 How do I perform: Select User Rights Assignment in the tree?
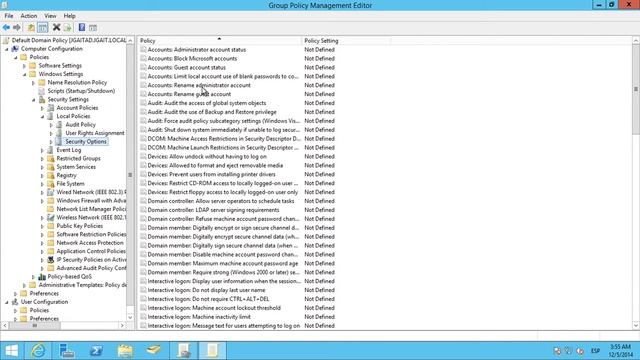95,133
